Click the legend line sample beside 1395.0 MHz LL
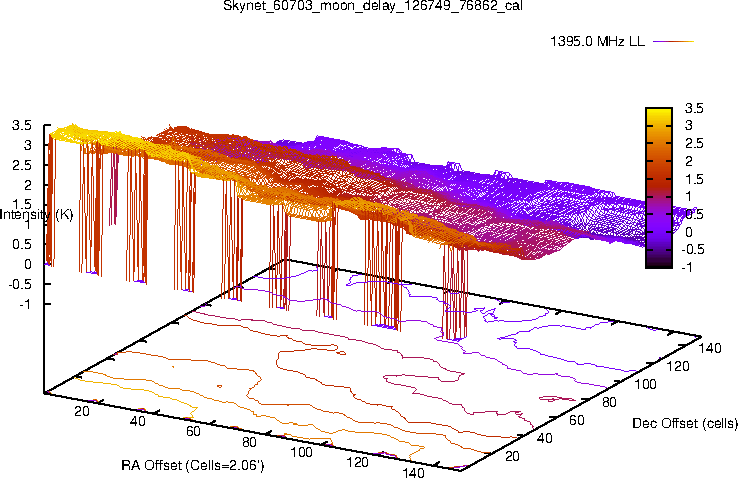Image resolution: width=738 pixels, height=478 pixels. click(674, 41)
